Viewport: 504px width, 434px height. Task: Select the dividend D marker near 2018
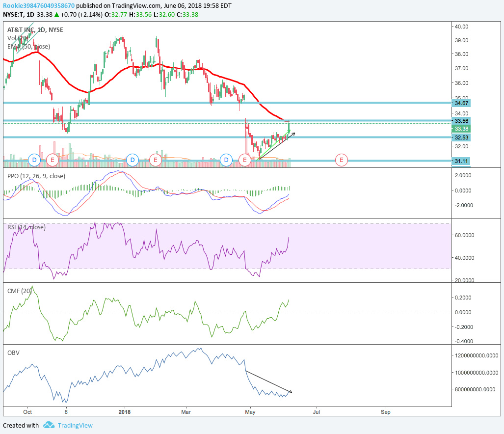tap(133, 160)
